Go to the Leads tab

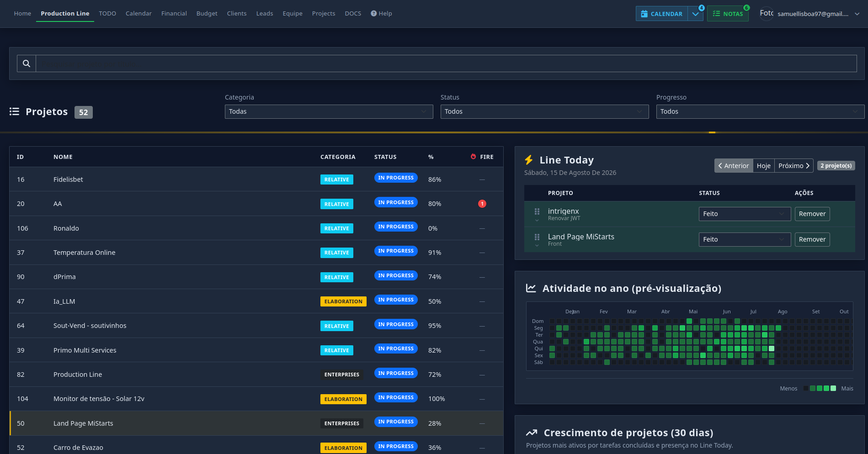[265, 14]
